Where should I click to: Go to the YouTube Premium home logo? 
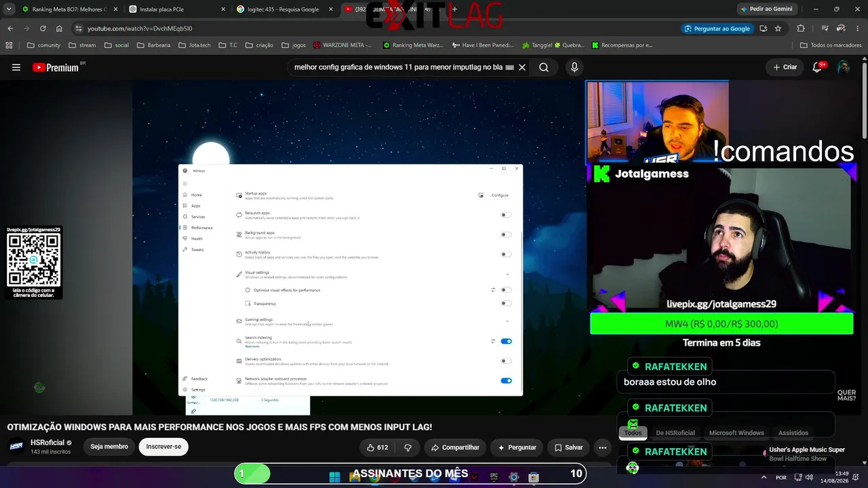click(x=56, y=67)
